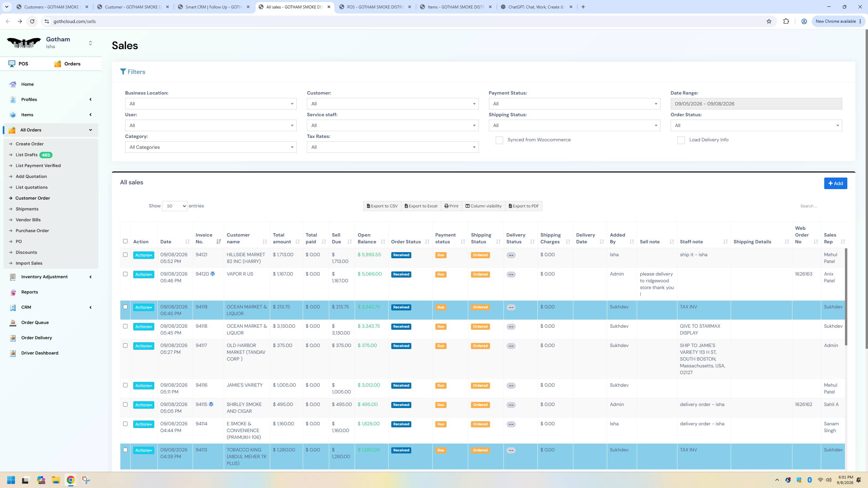Tick the Load Delivery Info checkbox
The height and width of the screenshot is (488, 868).
681,140
